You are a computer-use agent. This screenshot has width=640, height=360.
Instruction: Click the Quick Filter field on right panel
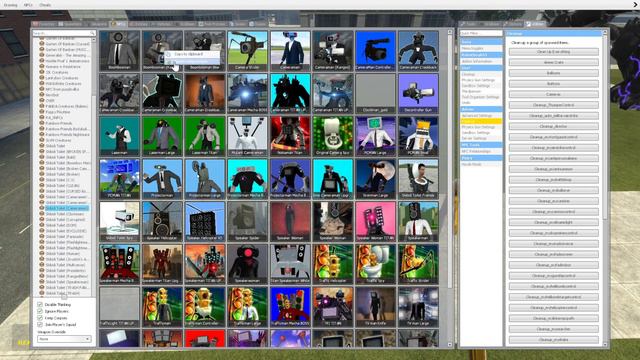tap(481, 33)
